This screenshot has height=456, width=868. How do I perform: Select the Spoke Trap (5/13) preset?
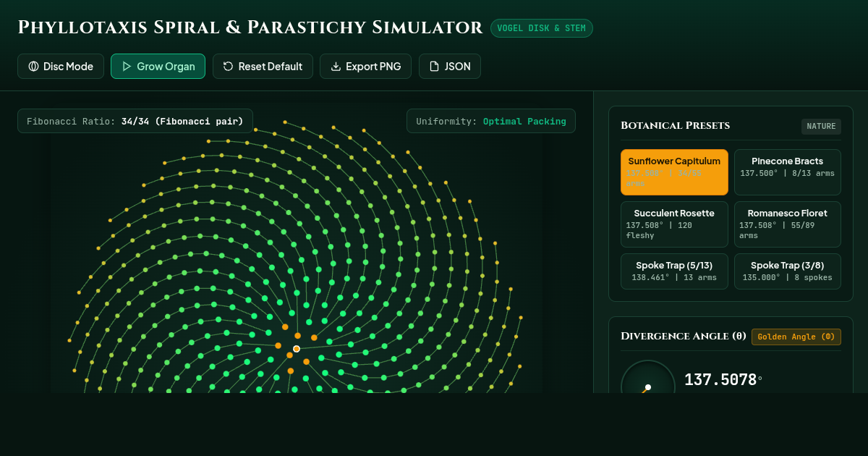click(674, 271)
